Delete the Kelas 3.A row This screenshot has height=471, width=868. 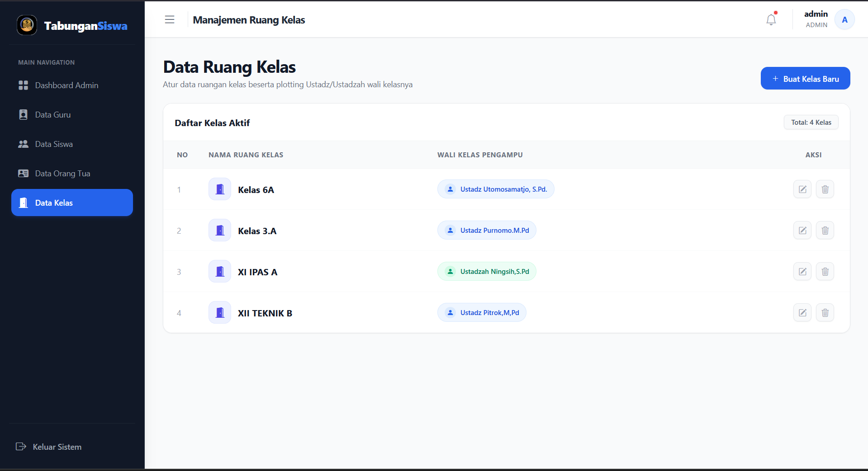825,231
